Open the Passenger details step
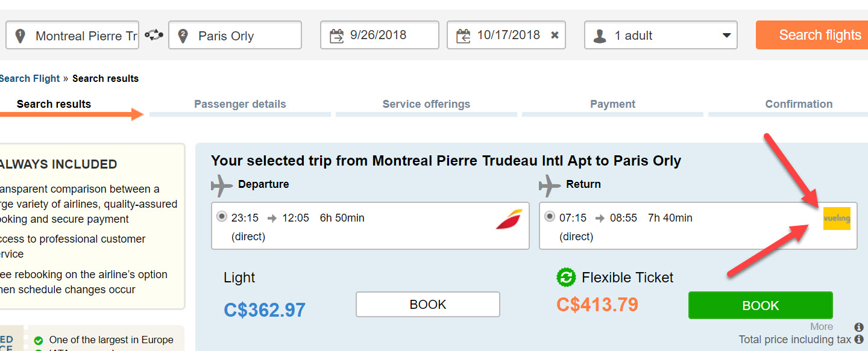The image size is (868, 351). [240, 104]
